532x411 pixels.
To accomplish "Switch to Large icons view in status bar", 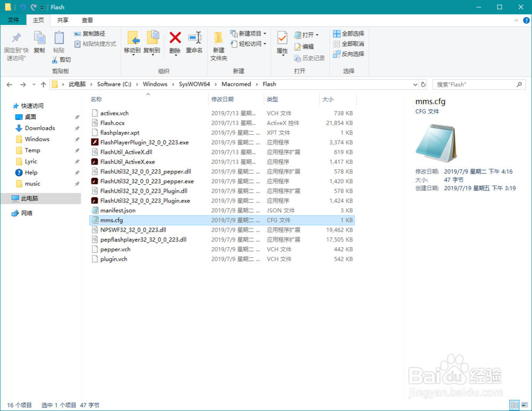I will click(x=525, y=405).
